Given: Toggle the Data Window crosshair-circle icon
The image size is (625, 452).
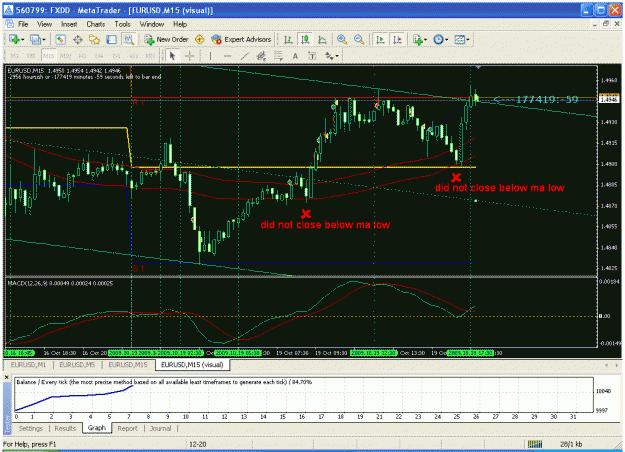Looking at the screenshot, I should (x=77, y=39).
